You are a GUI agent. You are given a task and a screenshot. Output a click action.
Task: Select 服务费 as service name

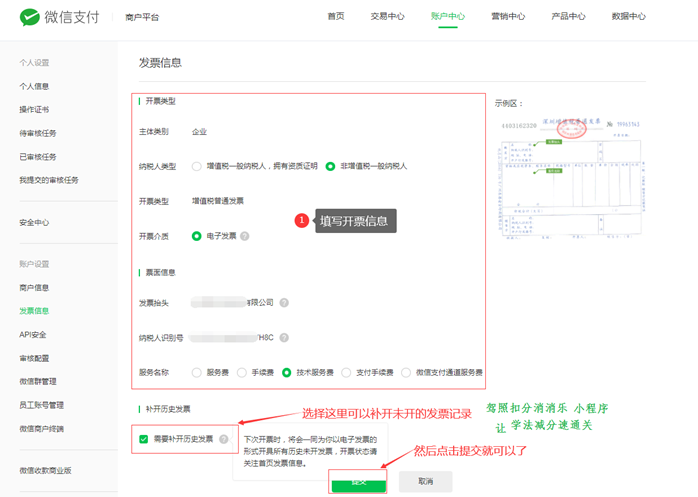(197, 372)
